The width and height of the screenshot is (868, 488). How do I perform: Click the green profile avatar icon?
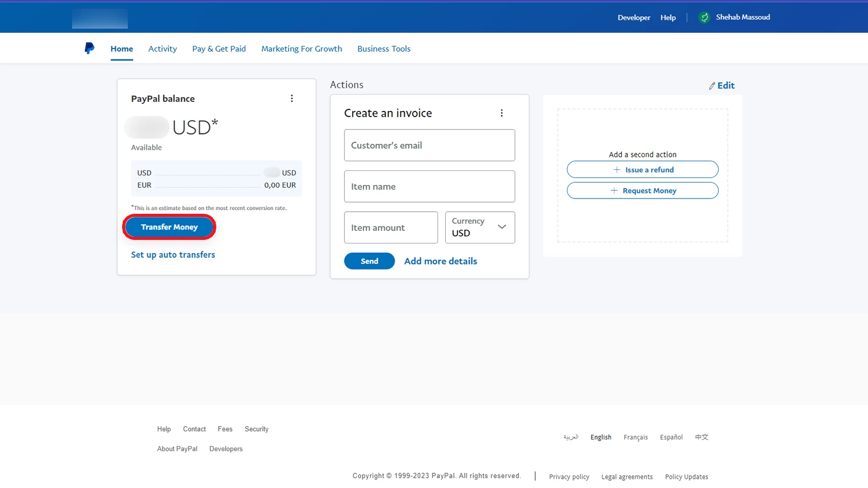click(704, 17)
